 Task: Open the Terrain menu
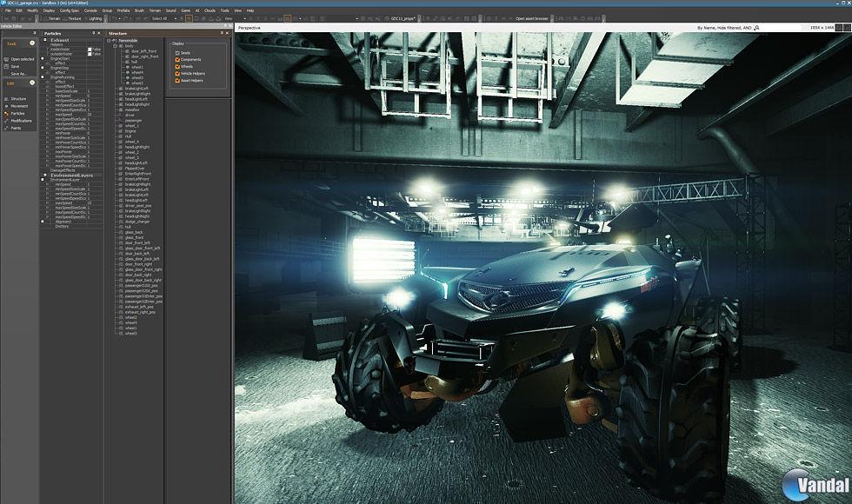tap(155, 10)
